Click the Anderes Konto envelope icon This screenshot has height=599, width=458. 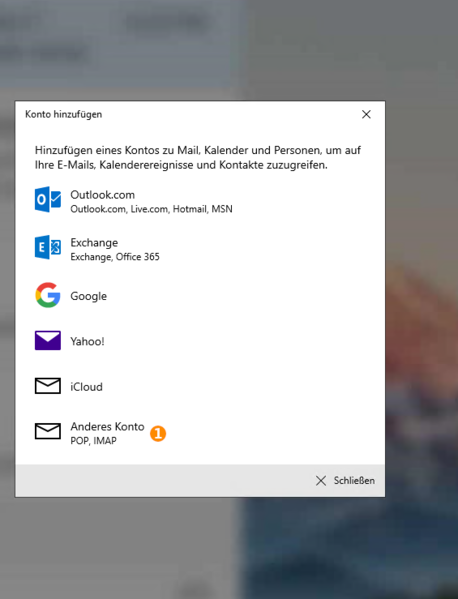[x=48, y=431]
